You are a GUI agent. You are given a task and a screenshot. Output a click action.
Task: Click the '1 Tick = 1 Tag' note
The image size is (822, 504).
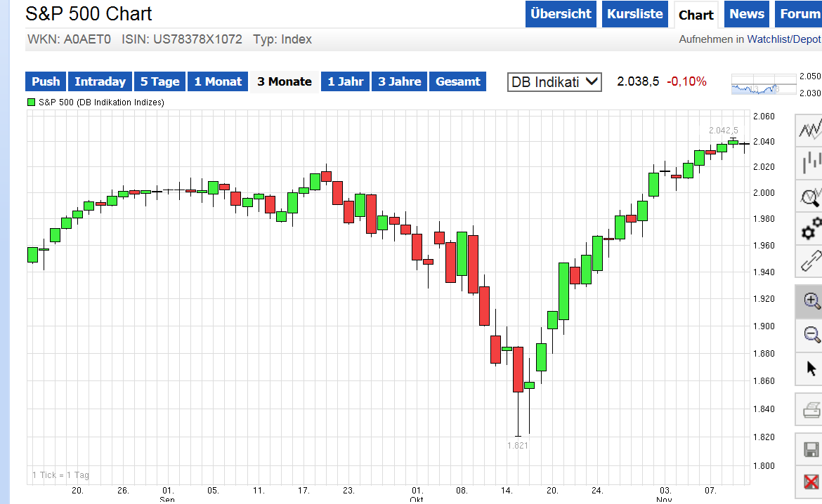click(61, 475)
